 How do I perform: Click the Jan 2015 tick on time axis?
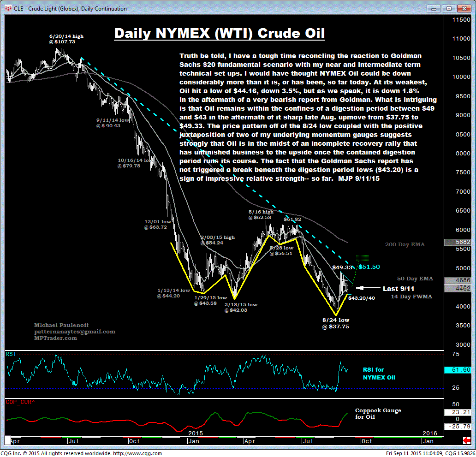click(x=193, y=441)
